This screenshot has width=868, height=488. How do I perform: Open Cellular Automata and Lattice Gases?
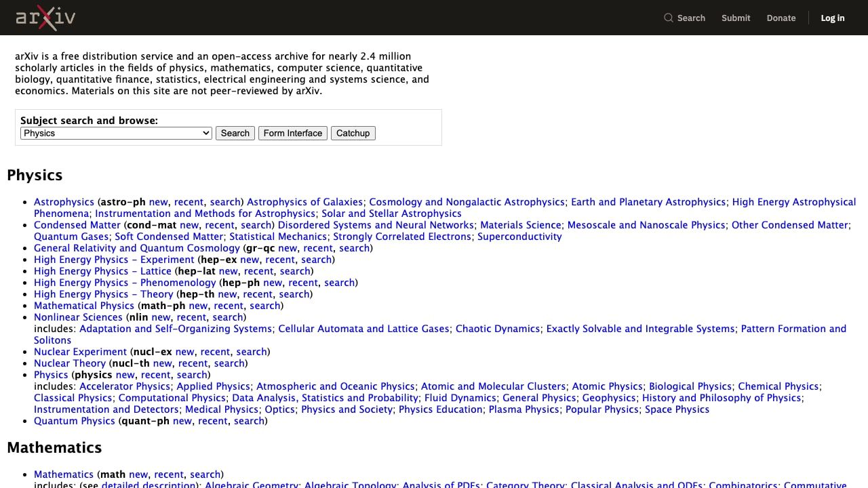coord(363,329)
